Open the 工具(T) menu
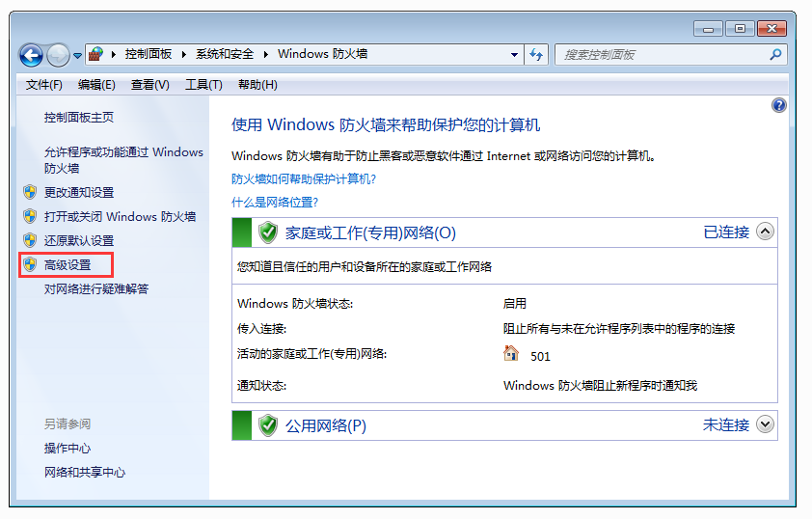The width and height of the screenshot is (812, 519). coord(204,85)
